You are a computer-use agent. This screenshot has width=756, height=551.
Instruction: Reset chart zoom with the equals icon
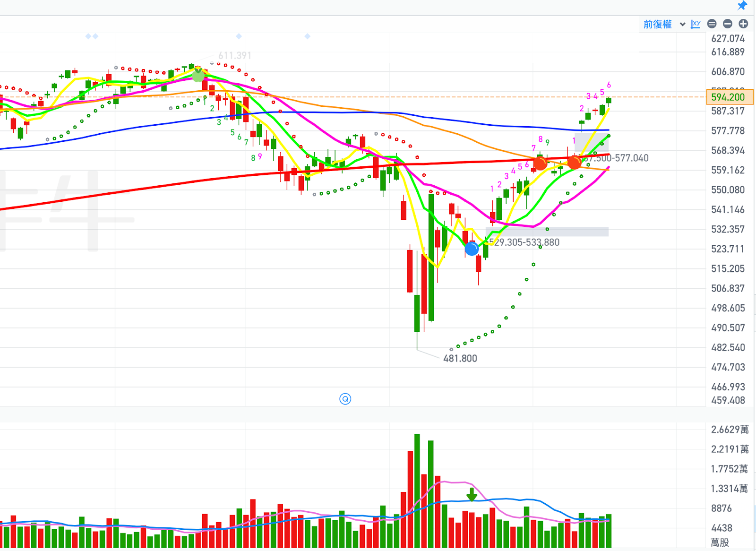tap(712, 24)
